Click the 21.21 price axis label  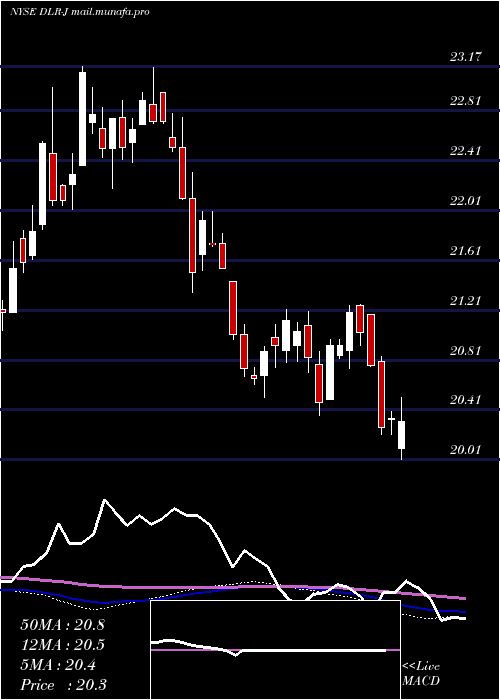coord(466,300)
